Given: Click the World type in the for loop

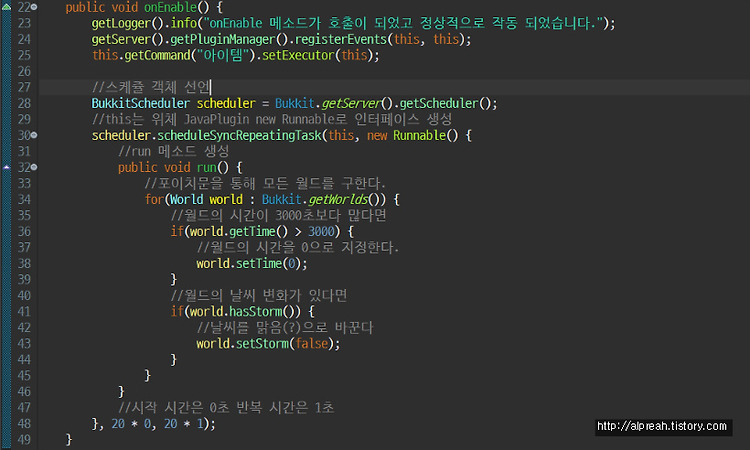Looking at the screenshot, I should click(x=187, y=199).
